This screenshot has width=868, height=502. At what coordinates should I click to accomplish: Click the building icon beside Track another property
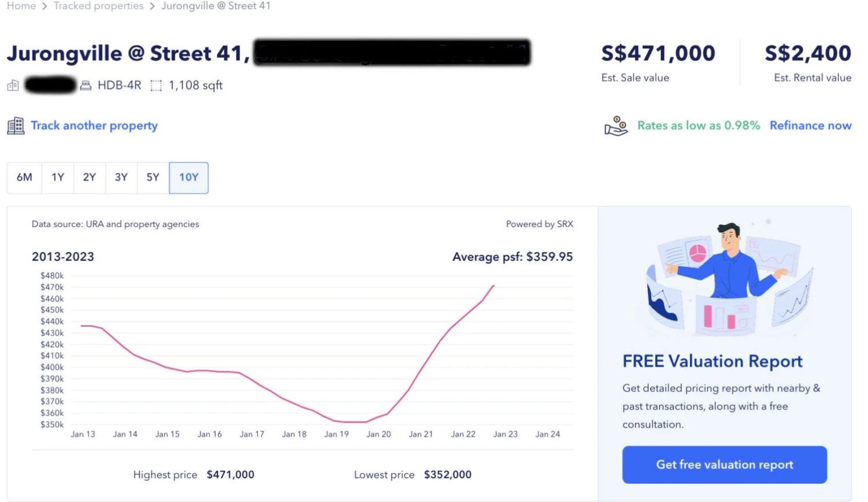[15, 125]
